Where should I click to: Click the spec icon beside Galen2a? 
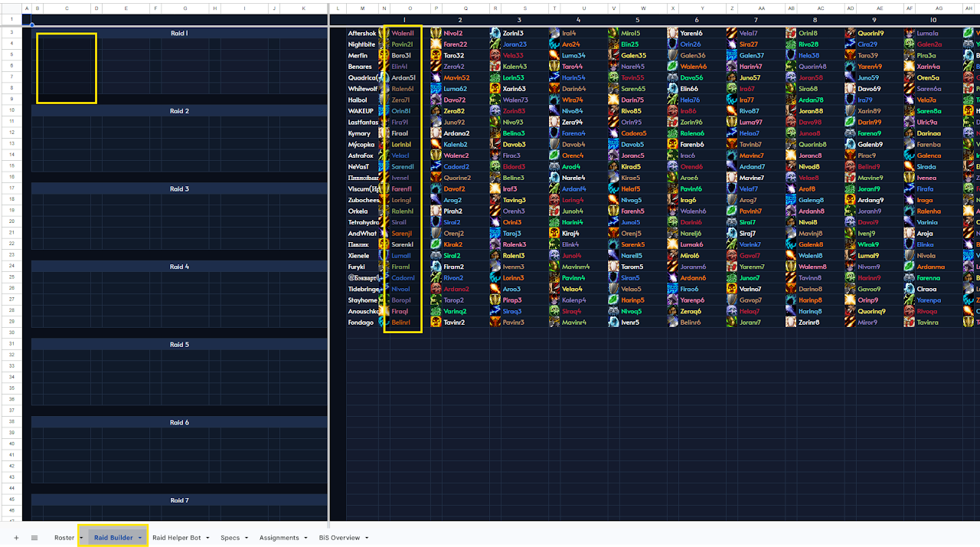909,44
